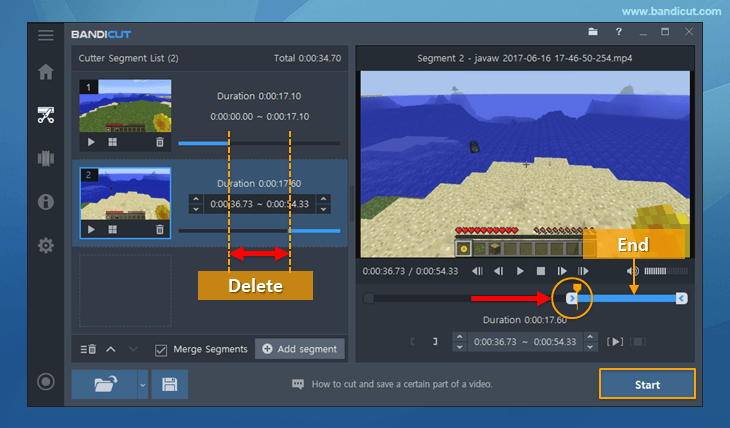This screenshot has width=730, height=428.
Task: Toggle Merge Segments checkbox
Action: pyautogui.click(x=161, y=350)
